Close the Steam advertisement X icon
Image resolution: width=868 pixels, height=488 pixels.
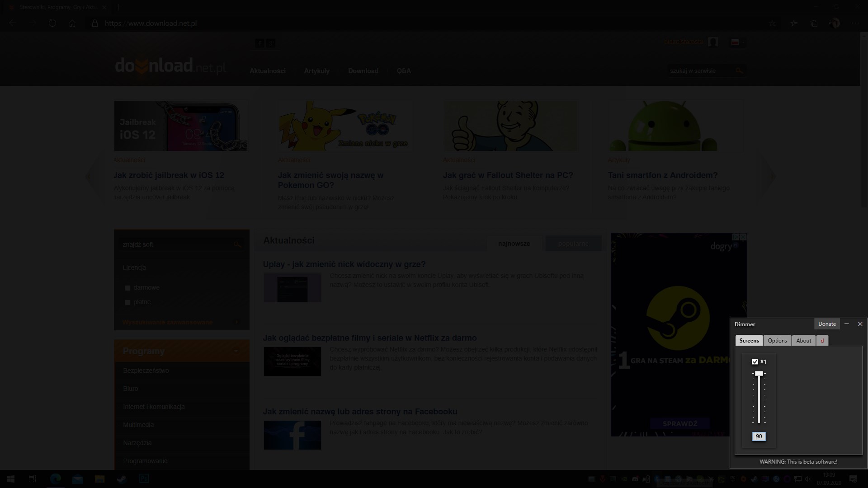(743, 237)
